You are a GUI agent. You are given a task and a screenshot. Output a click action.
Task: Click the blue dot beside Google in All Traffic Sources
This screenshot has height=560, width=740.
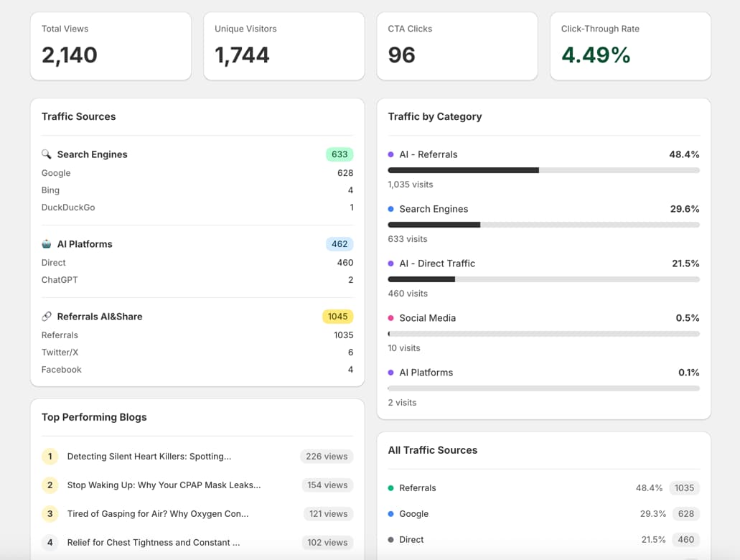[x=393, y=514]
